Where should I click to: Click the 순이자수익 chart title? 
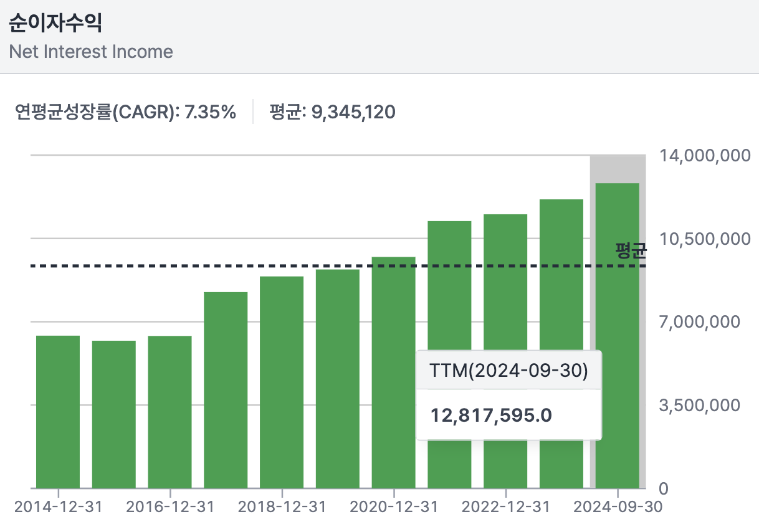click(55, 23)
